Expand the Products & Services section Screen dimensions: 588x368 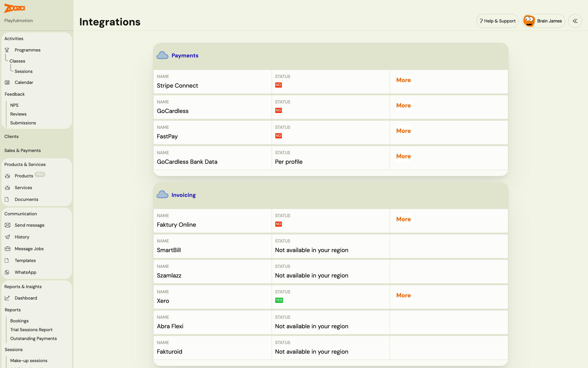pyautogui.click(x=25, y=164)
